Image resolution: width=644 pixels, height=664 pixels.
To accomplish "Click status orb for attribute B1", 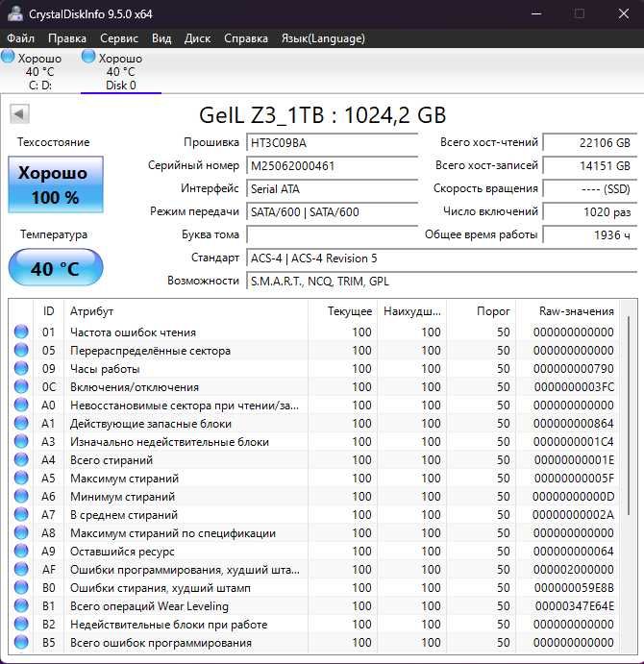I will pyautogui.click(x=21, y=605).
